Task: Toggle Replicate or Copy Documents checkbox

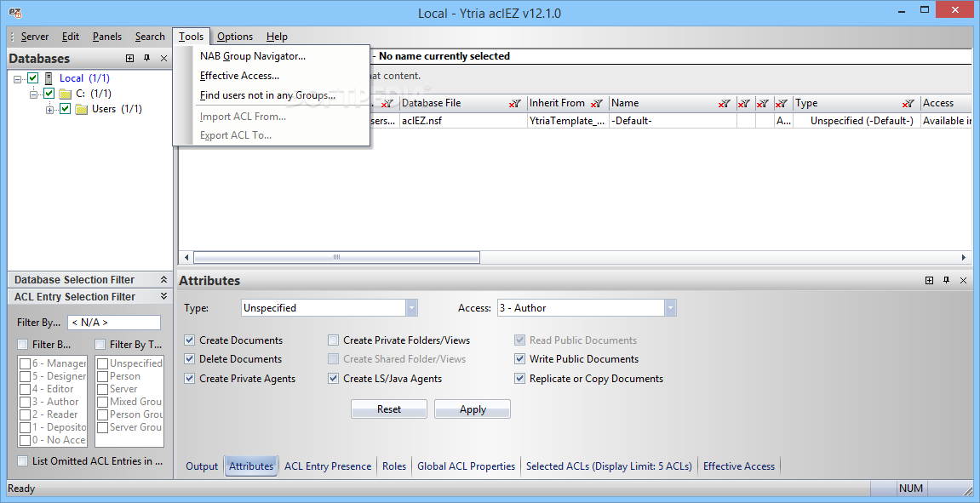Action: coord(519,379)
